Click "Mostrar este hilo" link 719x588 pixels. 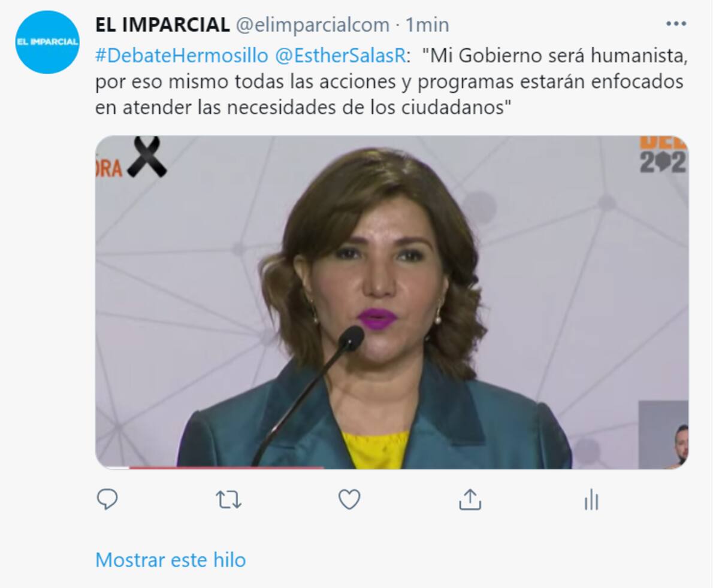click(171, 560)
